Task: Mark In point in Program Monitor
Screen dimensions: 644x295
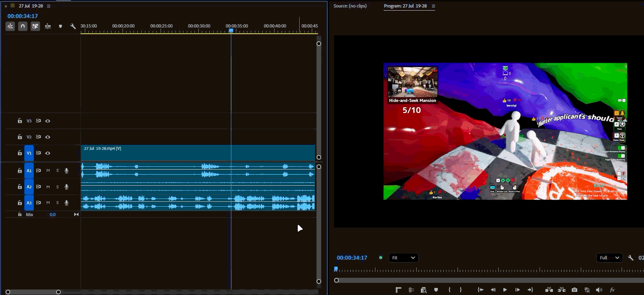Action: coord(449,290)
